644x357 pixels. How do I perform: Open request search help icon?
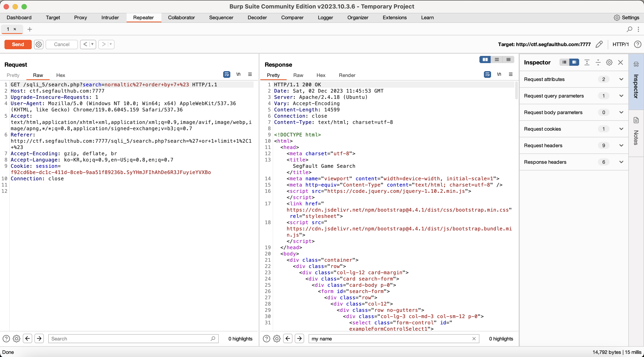point(6,339)
